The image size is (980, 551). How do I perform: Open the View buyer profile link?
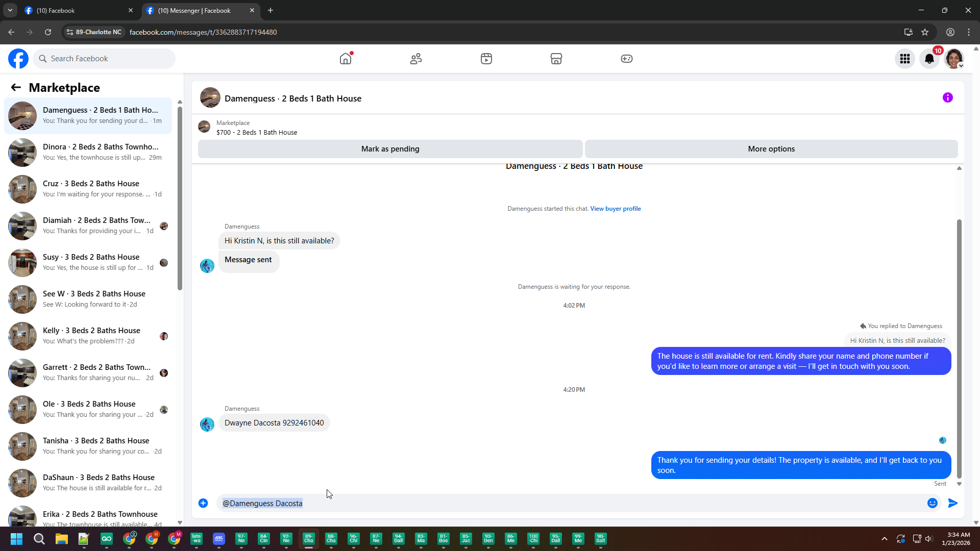(616, 209)
